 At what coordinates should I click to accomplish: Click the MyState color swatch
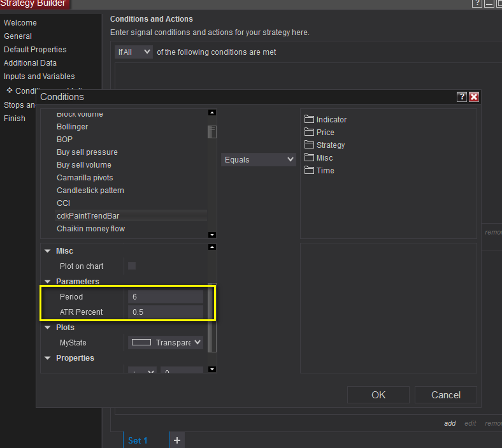click(141, 342)
